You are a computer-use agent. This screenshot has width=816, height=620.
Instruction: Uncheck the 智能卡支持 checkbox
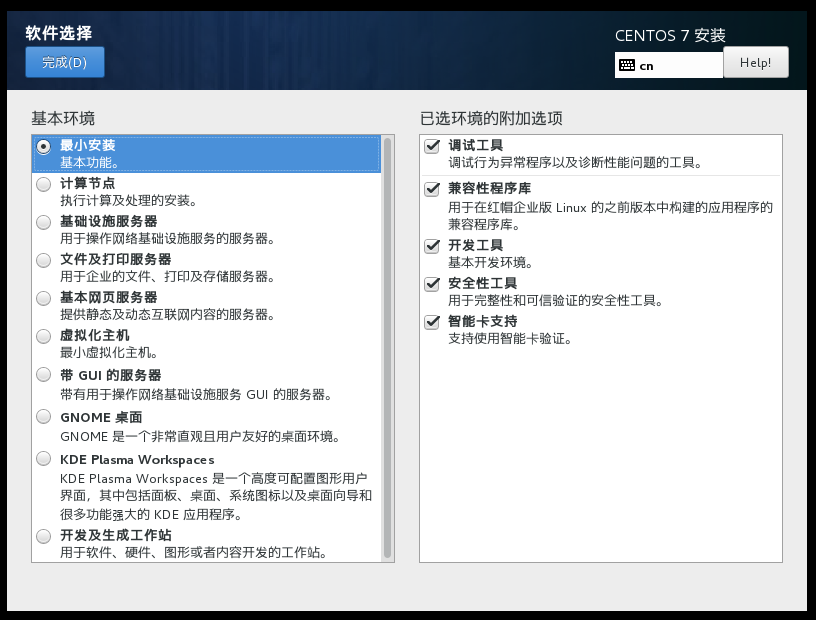432,322
